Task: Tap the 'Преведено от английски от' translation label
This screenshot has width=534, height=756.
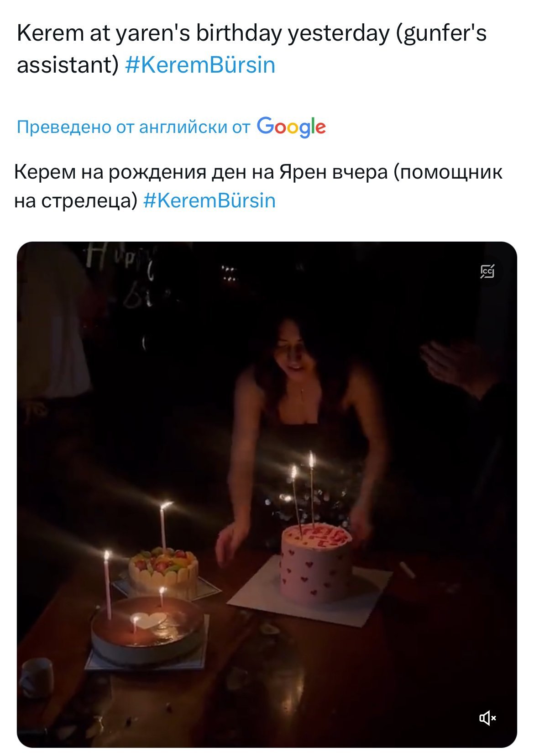Action: coord(134,127)
